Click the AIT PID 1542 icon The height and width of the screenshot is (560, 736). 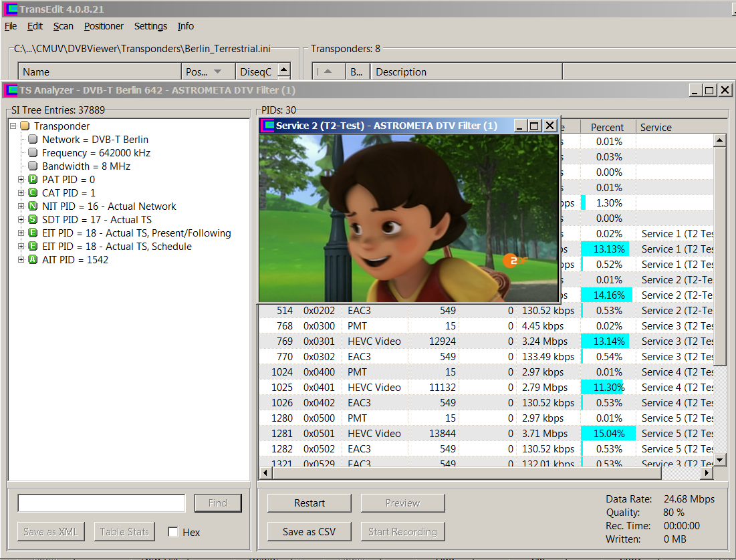tap(33, 260)
